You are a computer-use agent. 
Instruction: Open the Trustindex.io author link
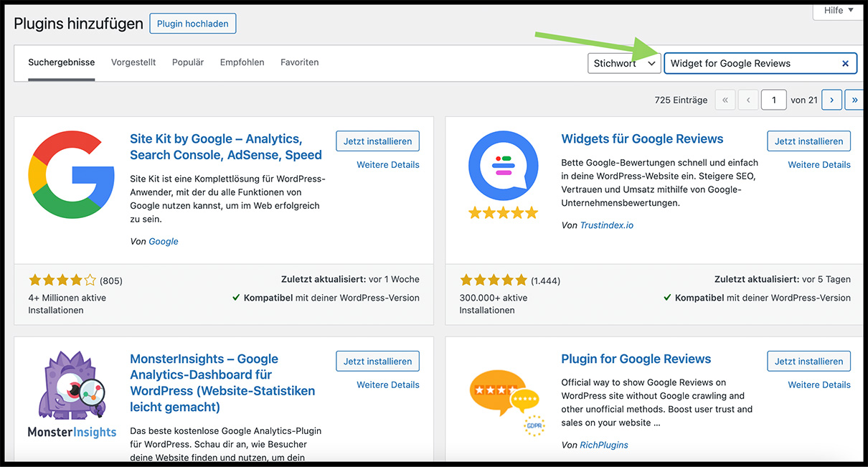coord(607,225)
